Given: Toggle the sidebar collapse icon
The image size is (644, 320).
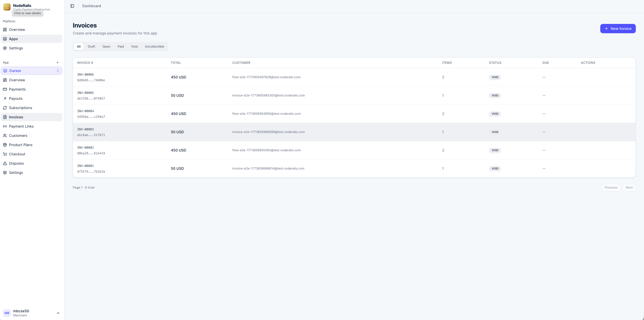Looking at the screenshot, I should click(x=72, y=6).
